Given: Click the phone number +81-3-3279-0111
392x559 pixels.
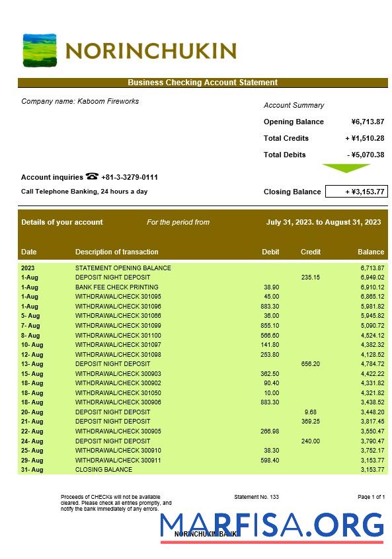Looking at the screenshot, I should click(x=130, y=177).
